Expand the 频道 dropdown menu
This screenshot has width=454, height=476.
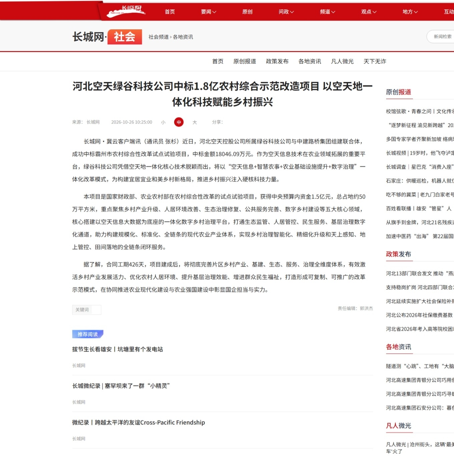tap(328, 12)
